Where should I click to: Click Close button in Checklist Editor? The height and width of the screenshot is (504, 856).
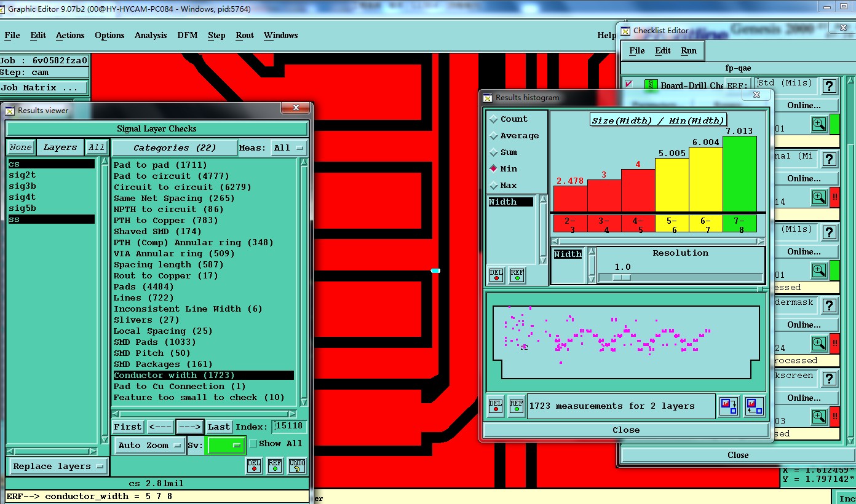point(738,455)
